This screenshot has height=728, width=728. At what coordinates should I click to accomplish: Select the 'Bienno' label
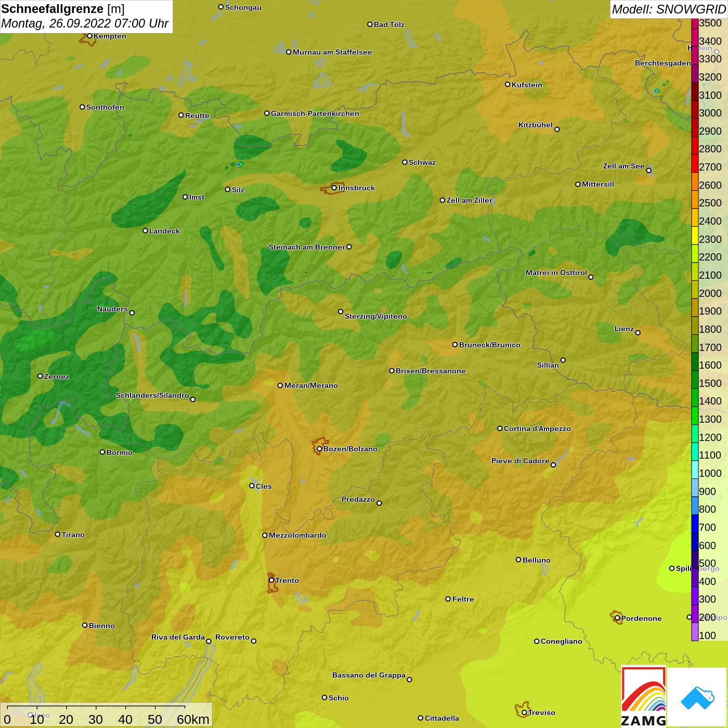click(x=102, y=626)
